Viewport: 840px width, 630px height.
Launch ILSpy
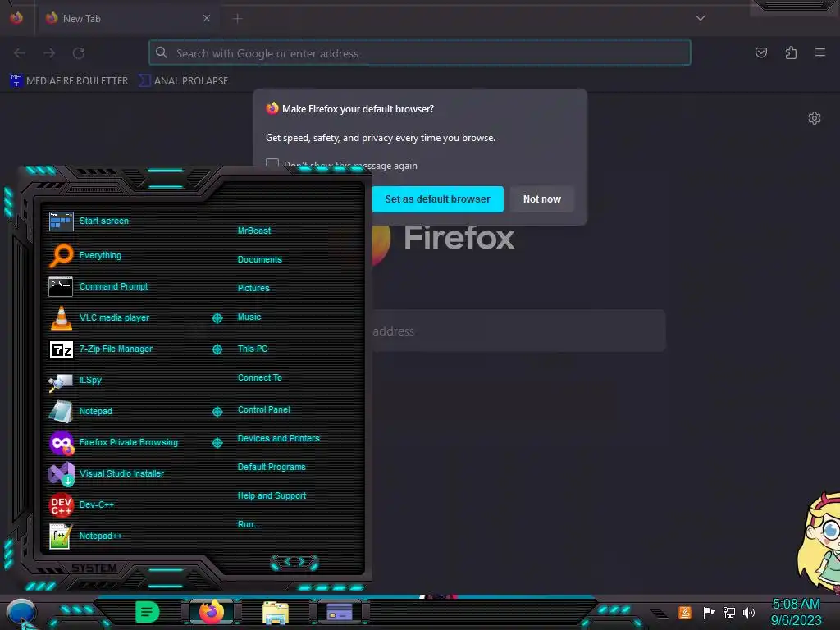pos(75,381)
